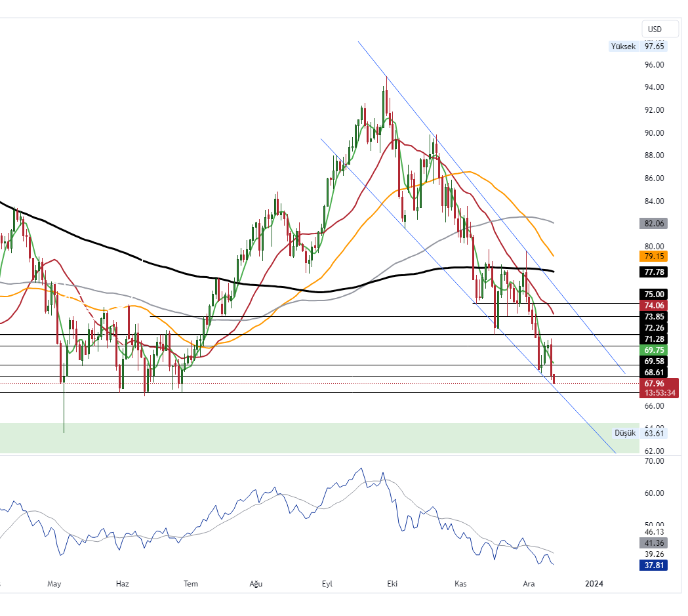Viewport: 688px width, 616px height.
Task: Select the gray 82.06 moving average label
Action: click(653, 224)
